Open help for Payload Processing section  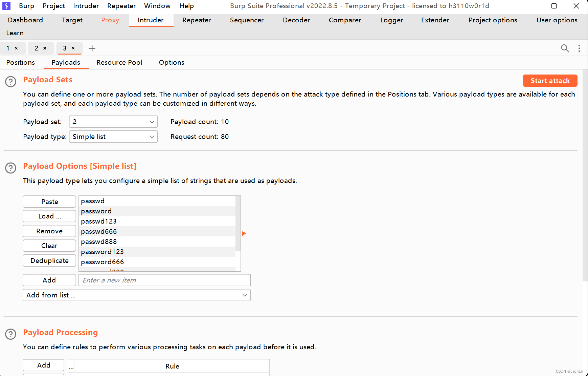click(11, 334)
